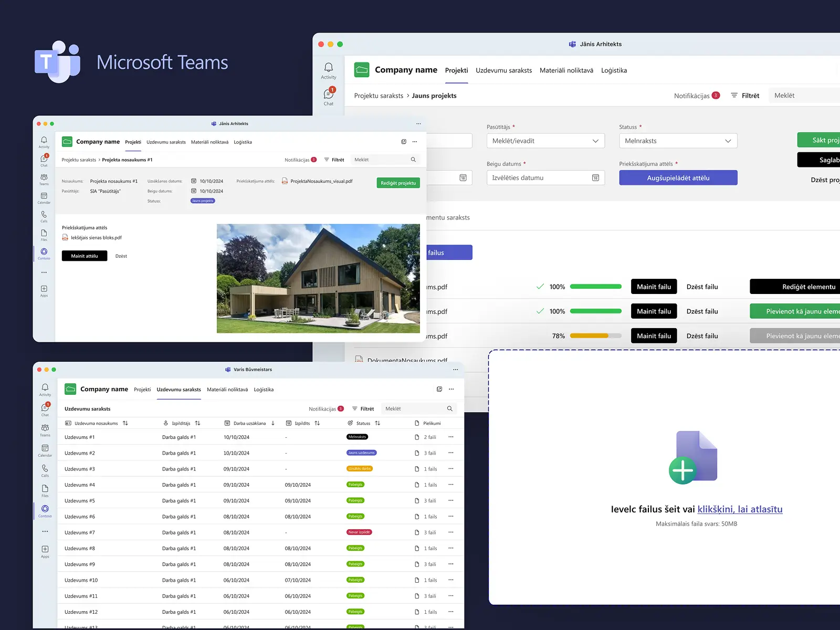Image resolution: width=840 pixels, height=630 pixels.
Task: Open Files in project details window sidebar
Action: [44, 235]
